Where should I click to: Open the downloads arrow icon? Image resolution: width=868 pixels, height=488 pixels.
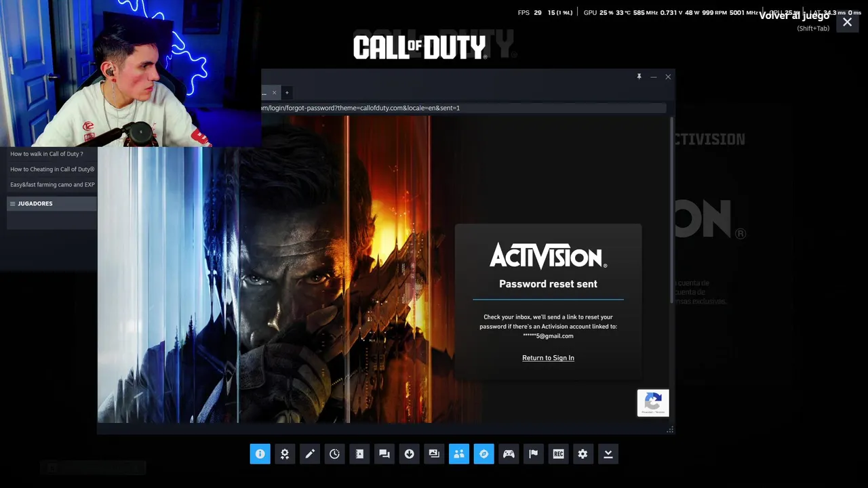(409, 454)
